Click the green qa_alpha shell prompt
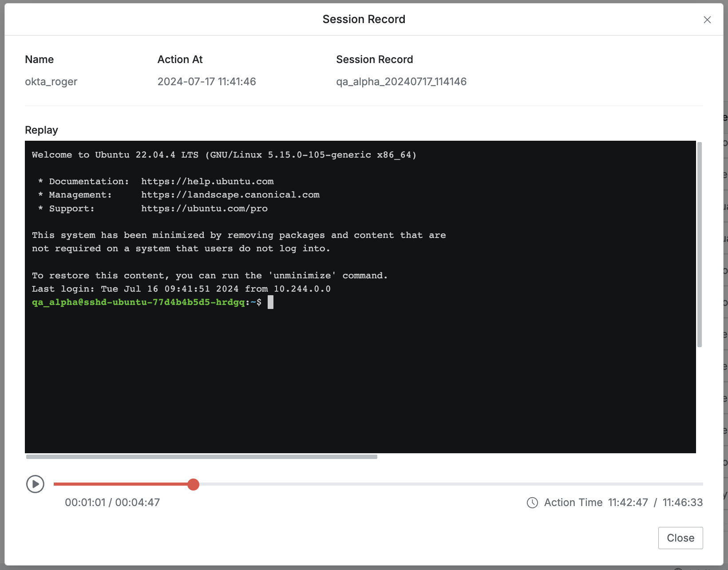The width and height of the screenshot is (728, 570). click(x=138, y=302)
